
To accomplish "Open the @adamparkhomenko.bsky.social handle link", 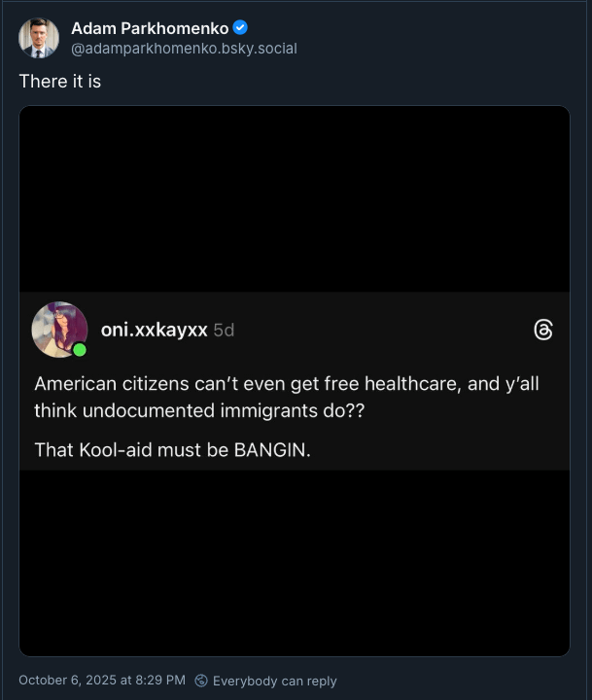I will click(184, 48).
